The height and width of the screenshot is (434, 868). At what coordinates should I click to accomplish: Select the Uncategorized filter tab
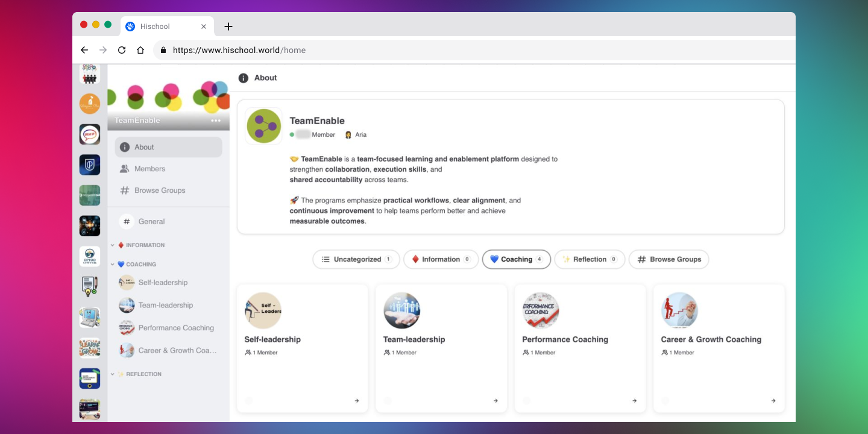point(356,259)
